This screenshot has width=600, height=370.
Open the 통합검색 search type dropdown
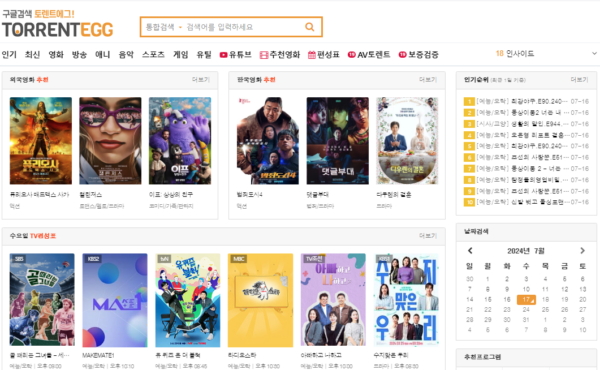click(x=163, y=27)
